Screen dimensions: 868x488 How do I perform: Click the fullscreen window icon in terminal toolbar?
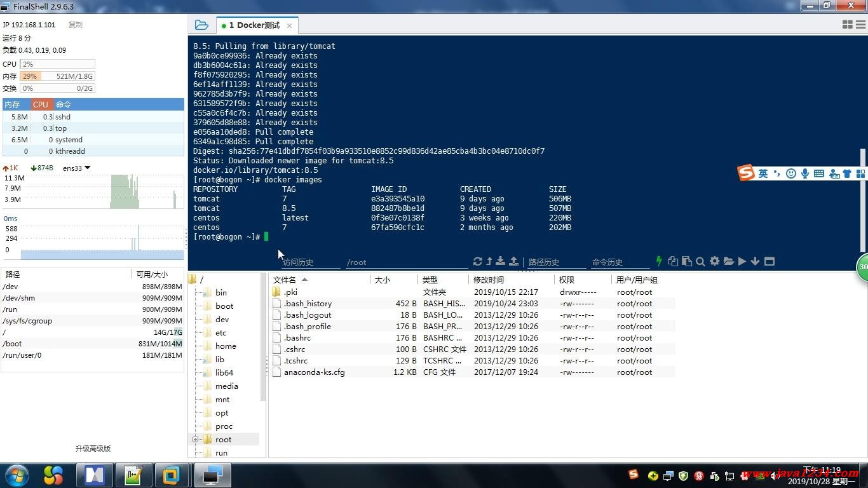pos(770,261)
